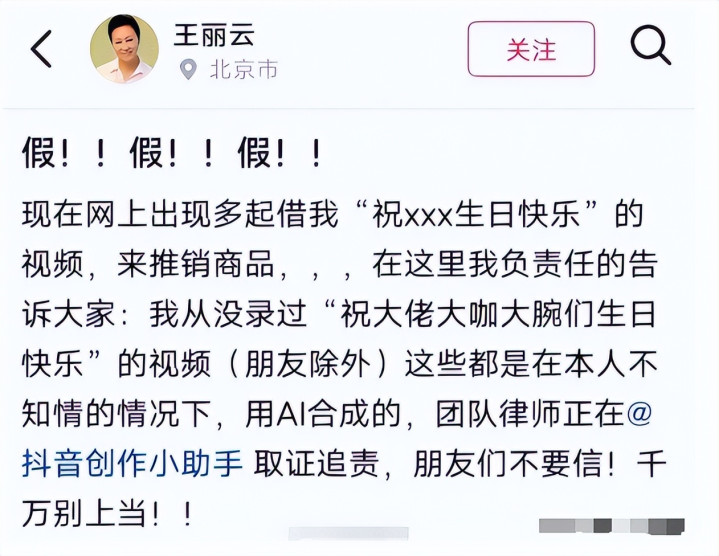Select the 北京市 location label
The image size is (719, 556).
click(243, 70)
